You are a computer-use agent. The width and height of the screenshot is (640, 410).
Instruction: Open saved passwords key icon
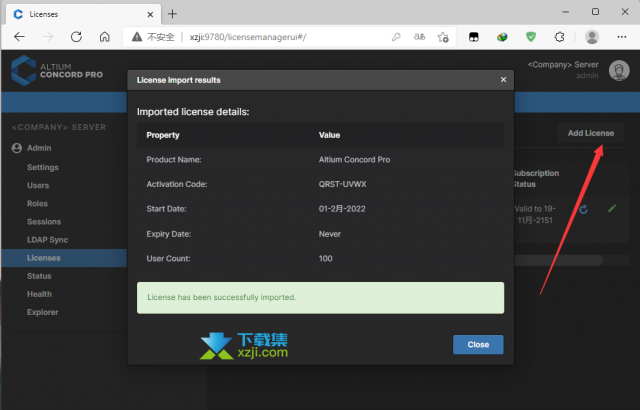396,37
